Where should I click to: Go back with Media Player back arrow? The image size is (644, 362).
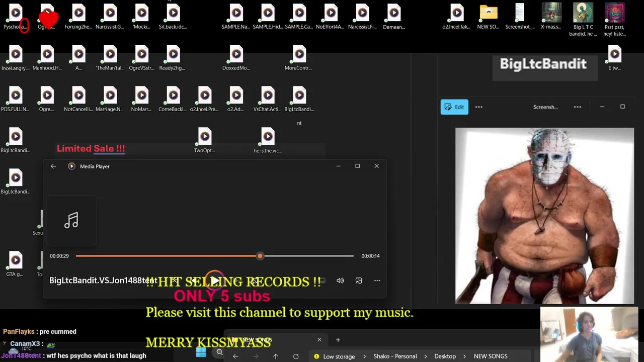53,166
